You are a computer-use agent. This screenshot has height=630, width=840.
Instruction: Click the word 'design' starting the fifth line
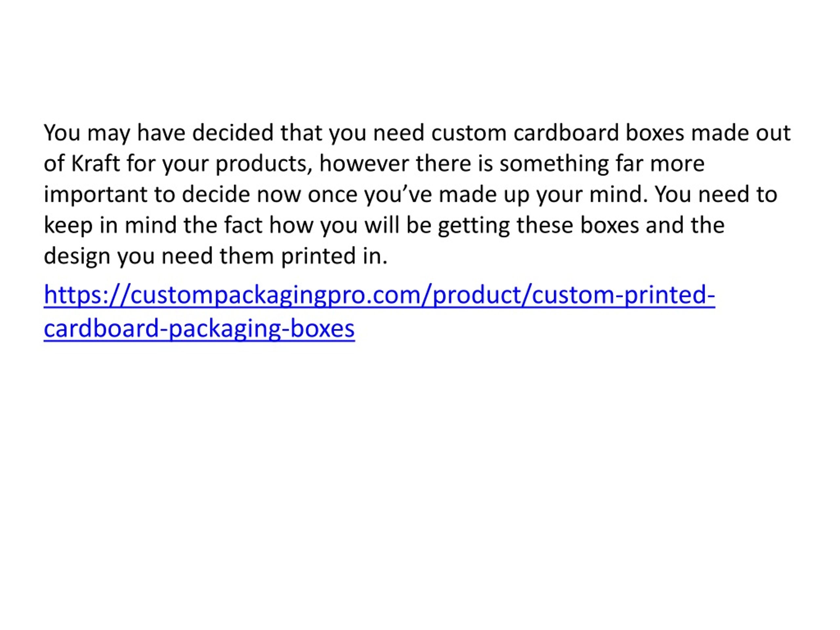tap(77, 256)
